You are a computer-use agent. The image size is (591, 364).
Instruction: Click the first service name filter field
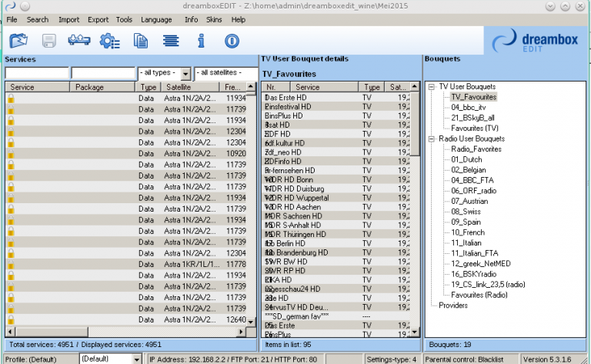(36, 73)
